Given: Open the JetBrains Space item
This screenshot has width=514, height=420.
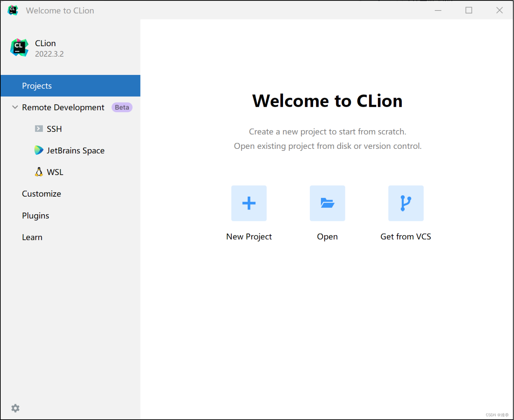Looking at the screenshot, I should click(x=71, y=151).
